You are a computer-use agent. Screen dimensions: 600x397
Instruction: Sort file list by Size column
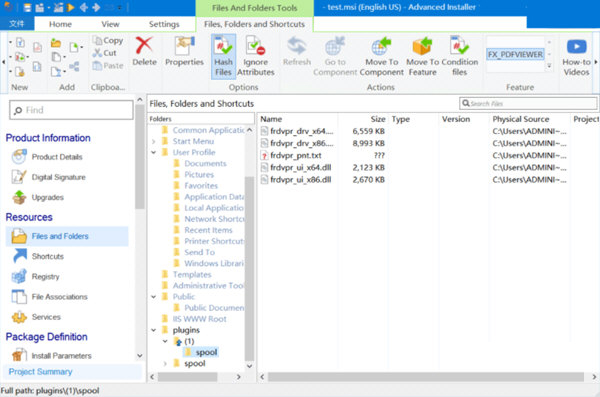coord(363,119)
